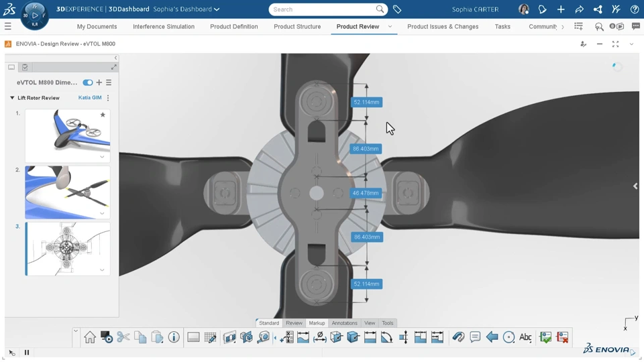Open the Product Review tab dropdown arrow
Screen dimensions: 644x362
pos(390,26)
